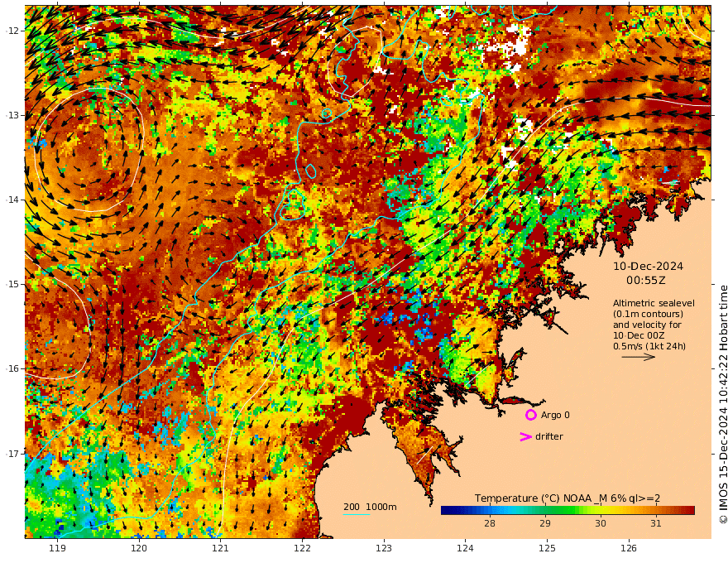
Task: Click the longitude label '120'
Action: point(139,549)
